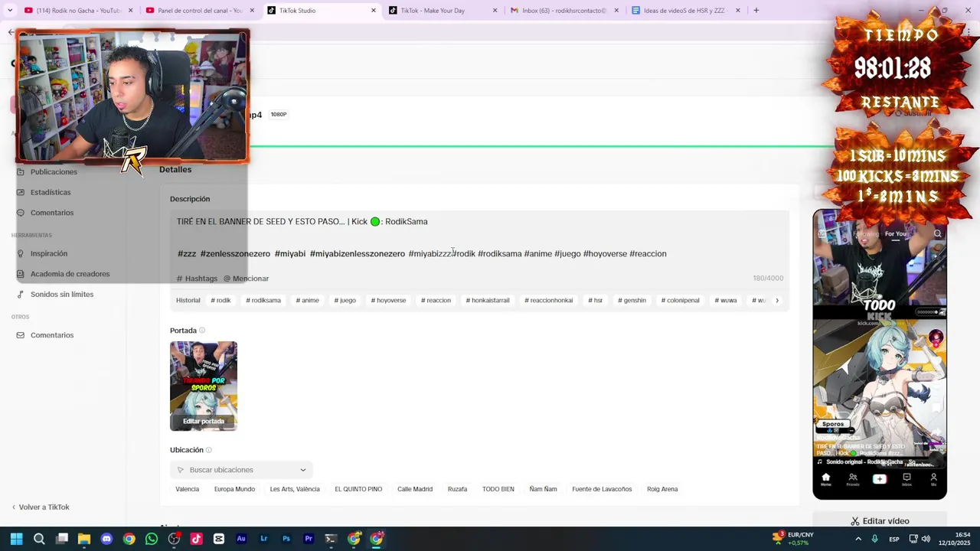Add the # wuwa suggested hashtag

(x=725, y=301)
